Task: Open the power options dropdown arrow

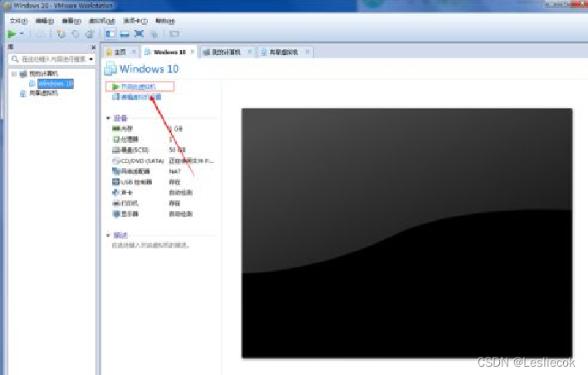Action: point(22,34)
